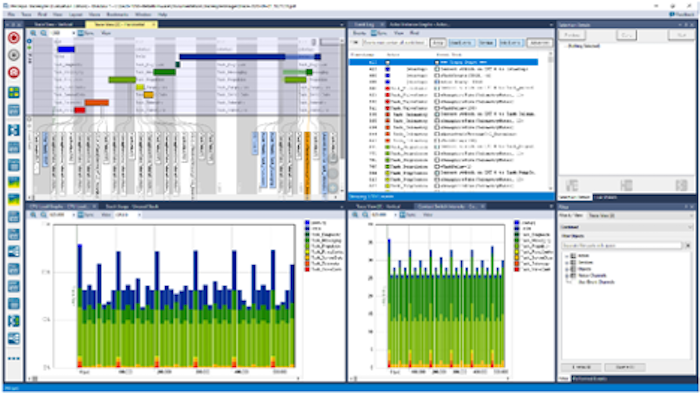Click the filter funnel icon in the Event Log
Screen dimensions: 700x393
pyautogui.click(x=356, y=43)
